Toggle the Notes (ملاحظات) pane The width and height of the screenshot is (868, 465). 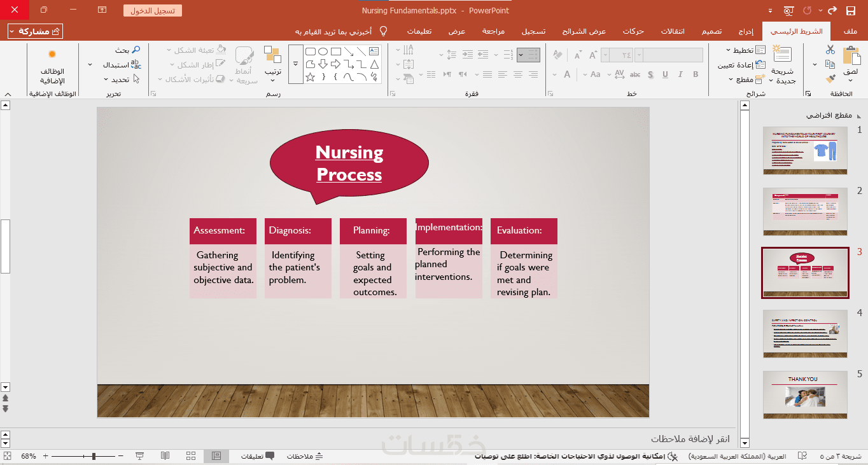(x=305, y=456)
